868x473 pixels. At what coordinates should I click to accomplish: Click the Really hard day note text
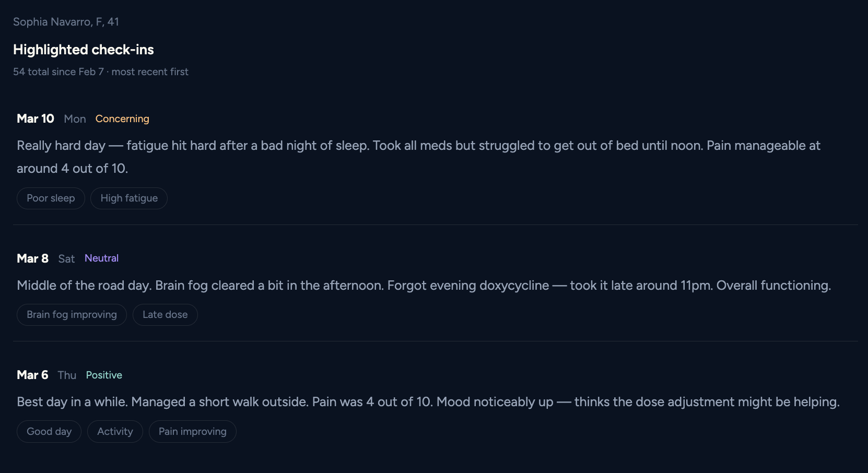(418, 146)
